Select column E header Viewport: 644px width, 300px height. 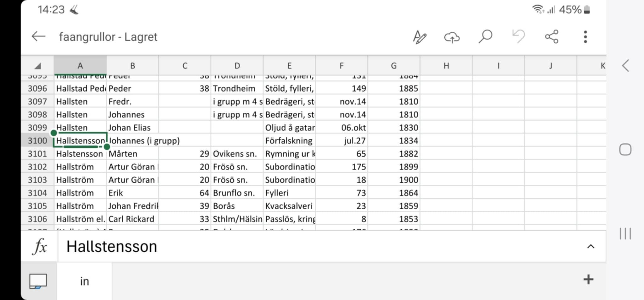pos(289,66)
